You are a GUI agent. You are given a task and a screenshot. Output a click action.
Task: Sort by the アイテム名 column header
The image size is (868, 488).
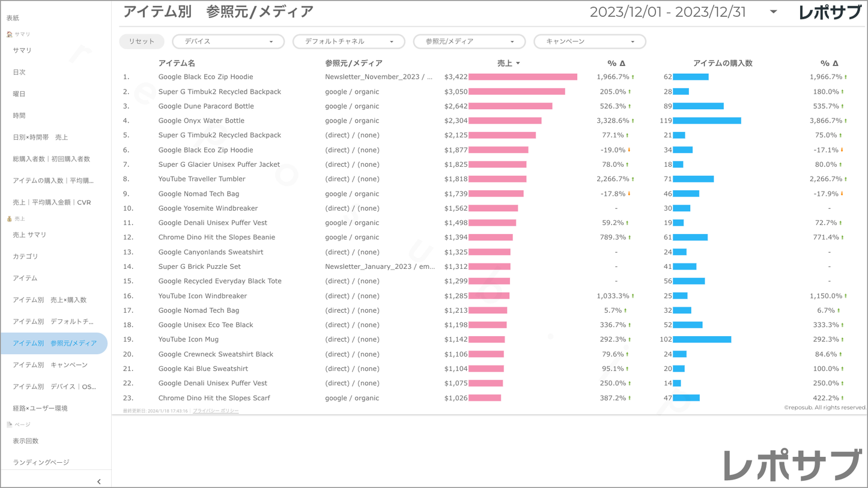tap(177, 63)
